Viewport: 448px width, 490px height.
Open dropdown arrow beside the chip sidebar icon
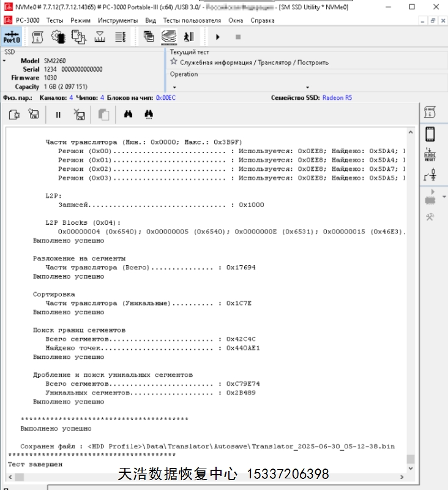pos(444,197)
